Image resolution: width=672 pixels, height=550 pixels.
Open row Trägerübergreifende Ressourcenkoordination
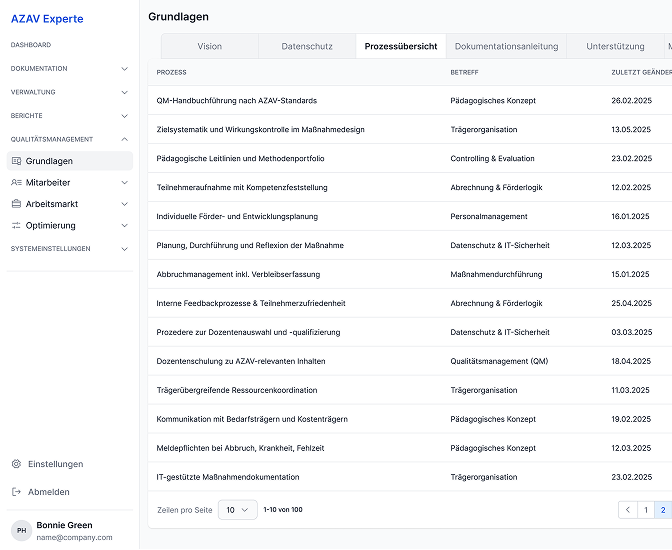410,390
